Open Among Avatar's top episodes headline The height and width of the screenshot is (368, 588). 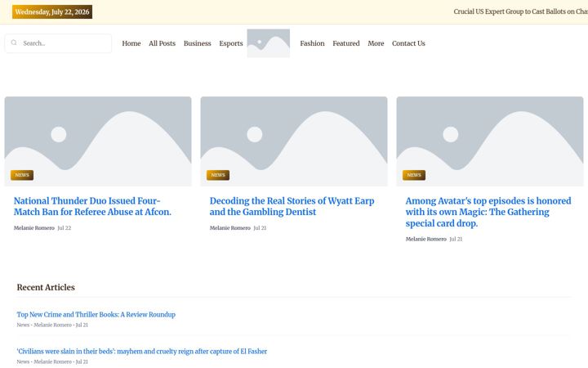point(488,212)
